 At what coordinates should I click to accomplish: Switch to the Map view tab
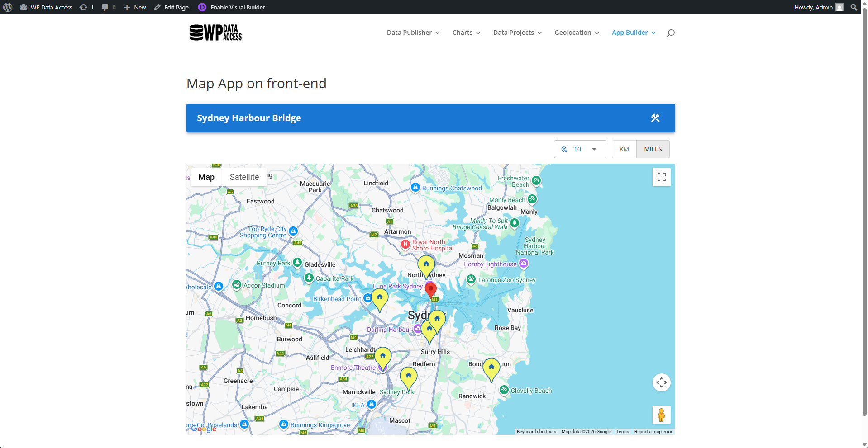(206, 177)
